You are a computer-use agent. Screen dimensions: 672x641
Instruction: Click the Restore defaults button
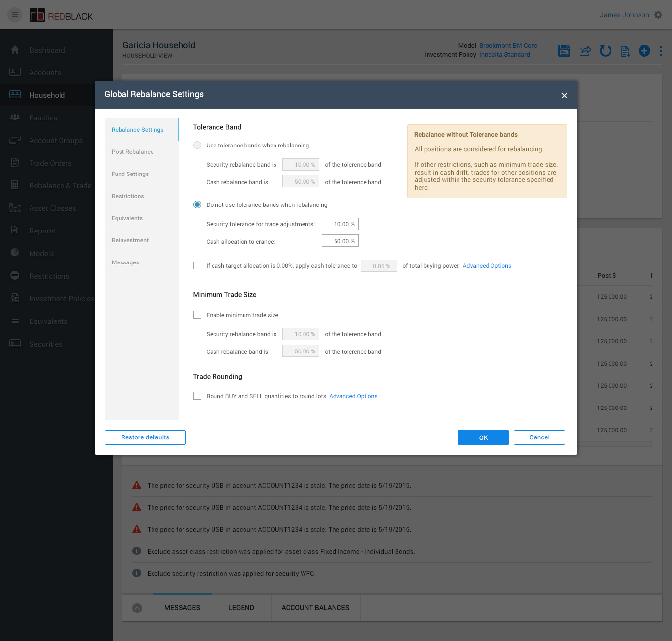coord(145,437)
